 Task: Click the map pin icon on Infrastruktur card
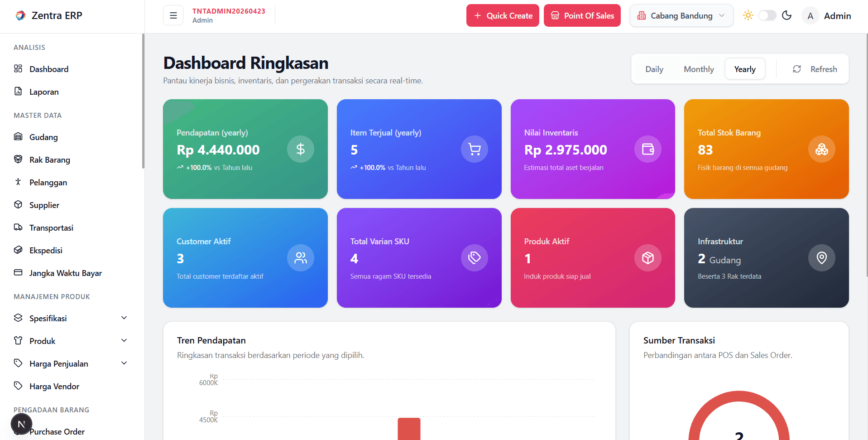[x=822, y=258]
